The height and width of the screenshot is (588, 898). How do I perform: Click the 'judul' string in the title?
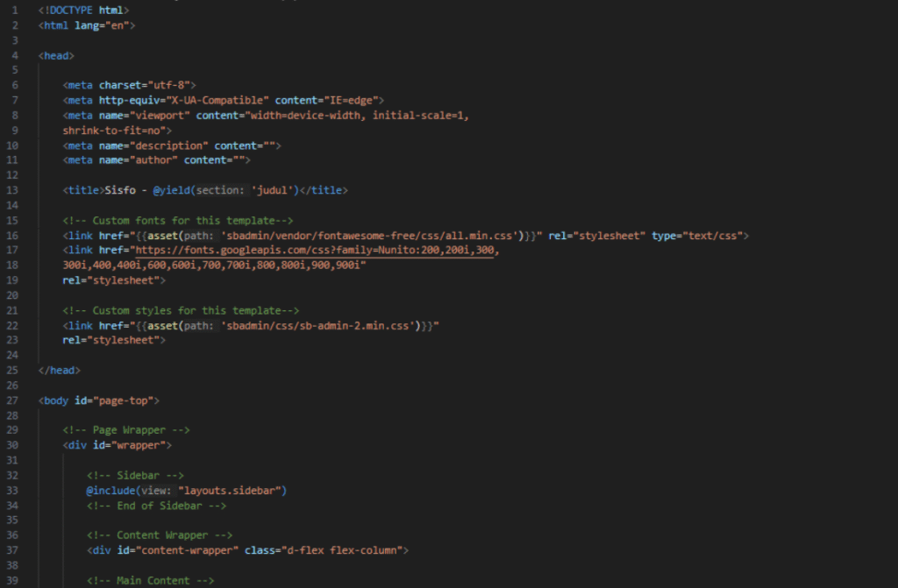click(271, 190)
